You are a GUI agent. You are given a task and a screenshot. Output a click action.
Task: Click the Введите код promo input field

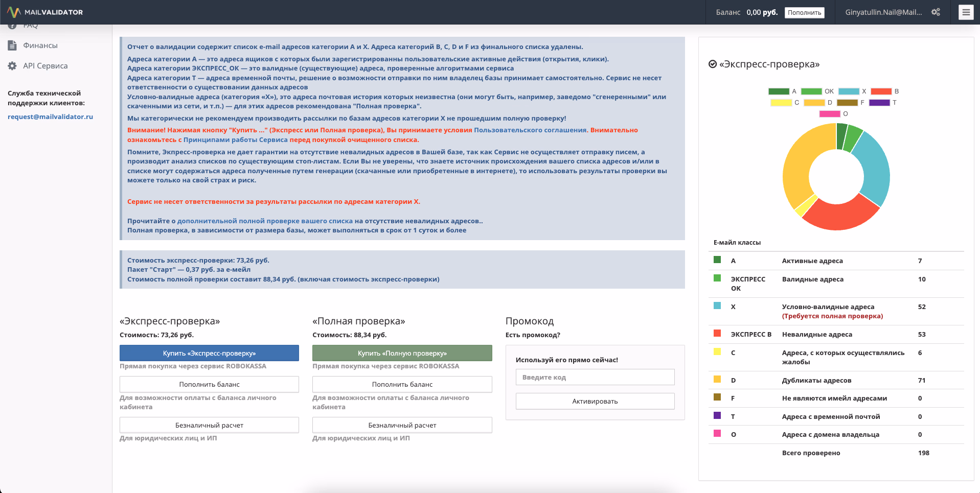[x=595, y=377]
